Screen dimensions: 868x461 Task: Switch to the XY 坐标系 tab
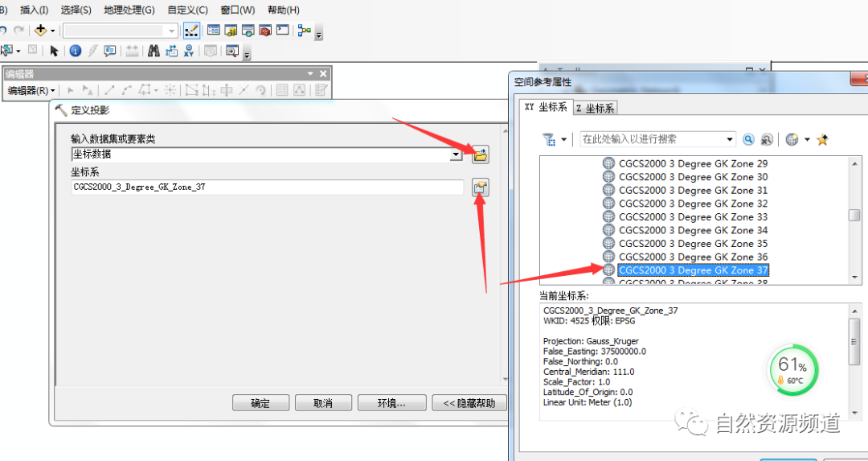point(545,107)
